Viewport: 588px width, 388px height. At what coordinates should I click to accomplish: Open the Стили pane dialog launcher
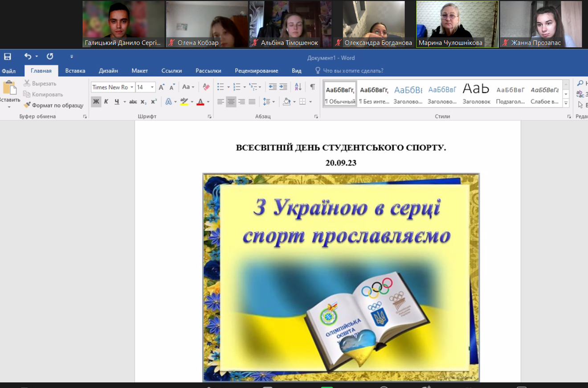coord(569,116)
